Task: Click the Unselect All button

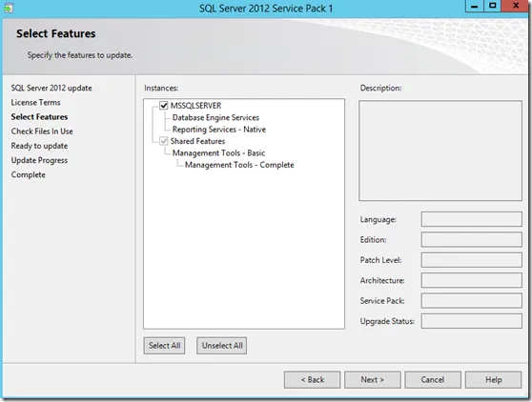Action: click(x=222, y=346)
